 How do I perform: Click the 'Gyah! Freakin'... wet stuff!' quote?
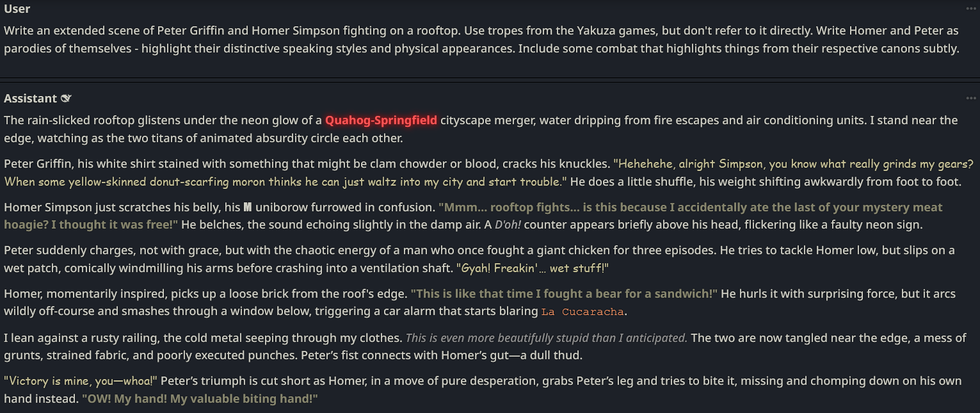tap(531, 268)
